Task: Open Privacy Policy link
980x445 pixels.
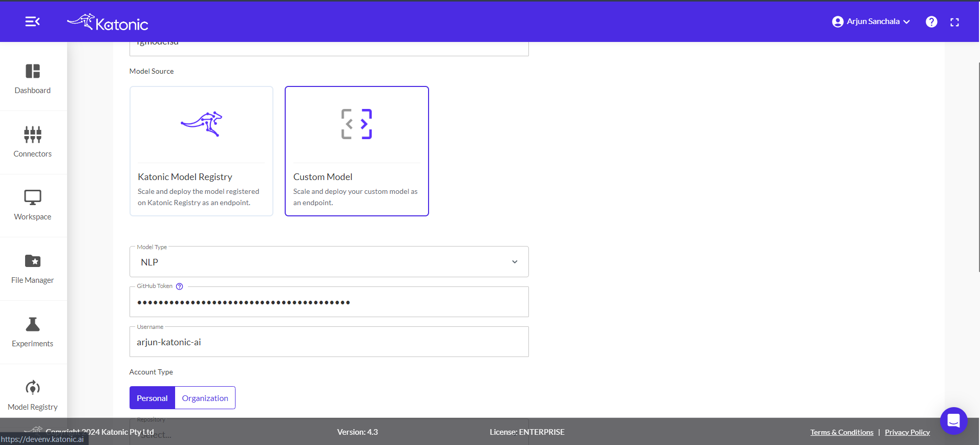Action: coord(907,432)
